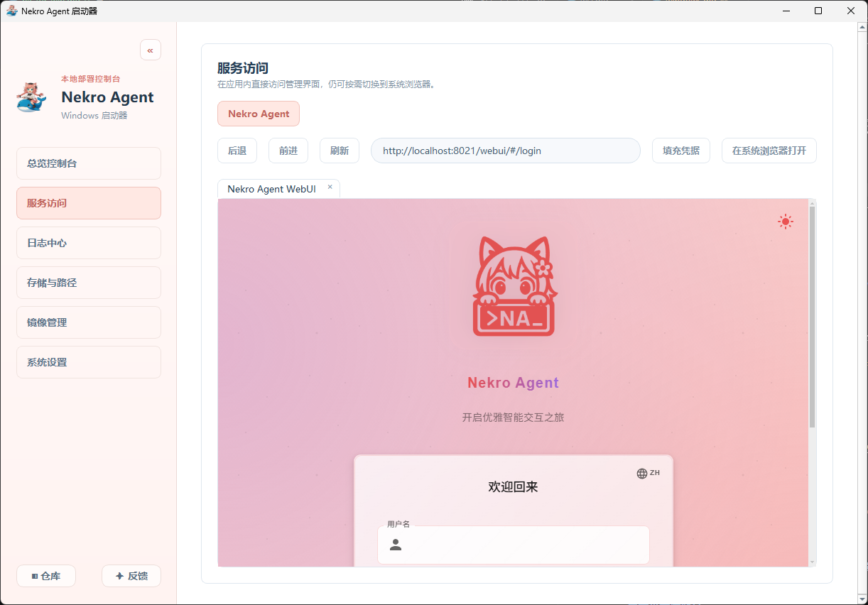Switch to the Nekro Agent WebUI tab
Image resolution: width=868 pixels, height=605 pixels.
coord(271,189)
